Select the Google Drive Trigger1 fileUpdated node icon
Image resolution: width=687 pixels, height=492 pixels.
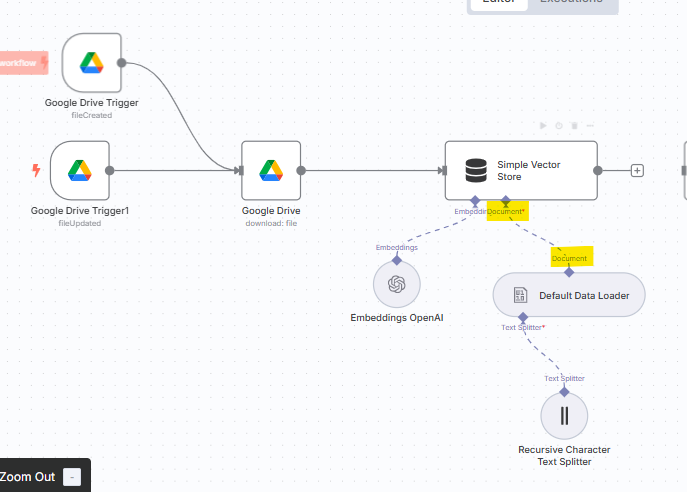pos(80,170)
